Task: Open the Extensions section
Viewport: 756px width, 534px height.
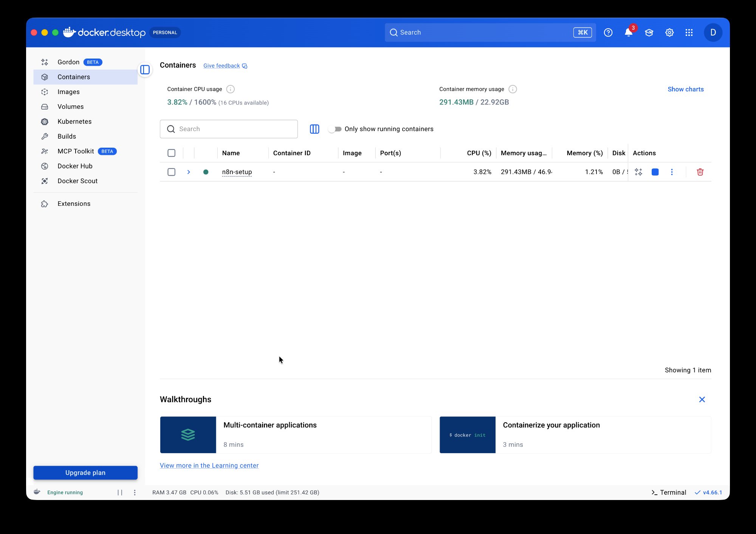Action: pos(74,204)
